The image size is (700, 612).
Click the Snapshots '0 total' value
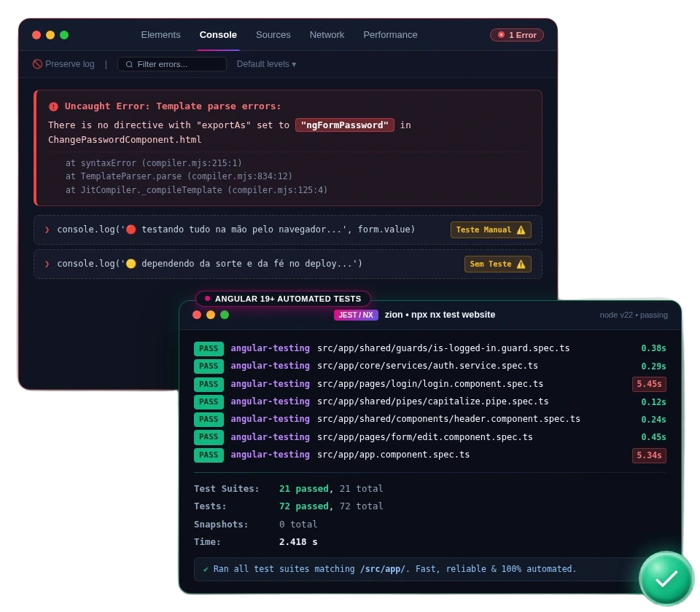coord(298,525)
